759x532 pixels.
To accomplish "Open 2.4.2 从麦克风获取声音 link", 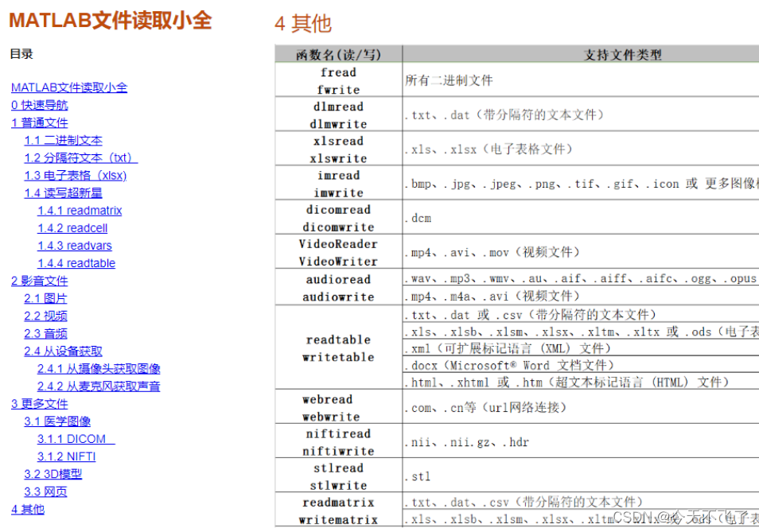I will point(99,386).
